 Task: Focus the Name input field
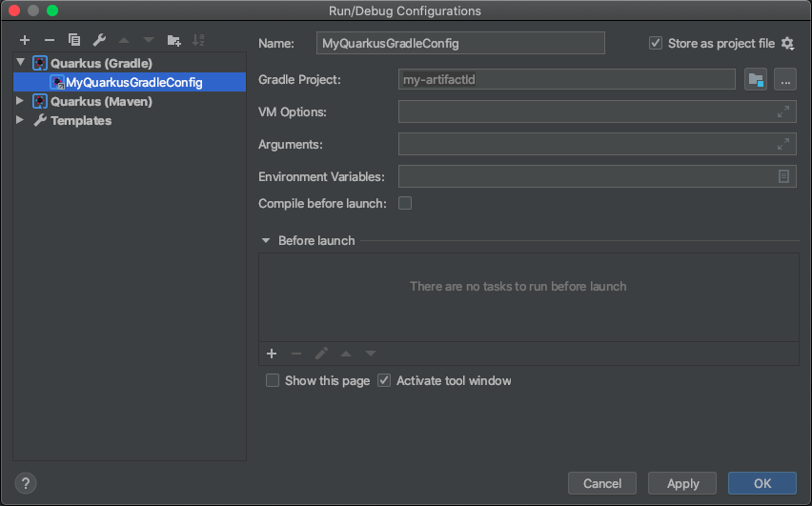click(460, 43)
